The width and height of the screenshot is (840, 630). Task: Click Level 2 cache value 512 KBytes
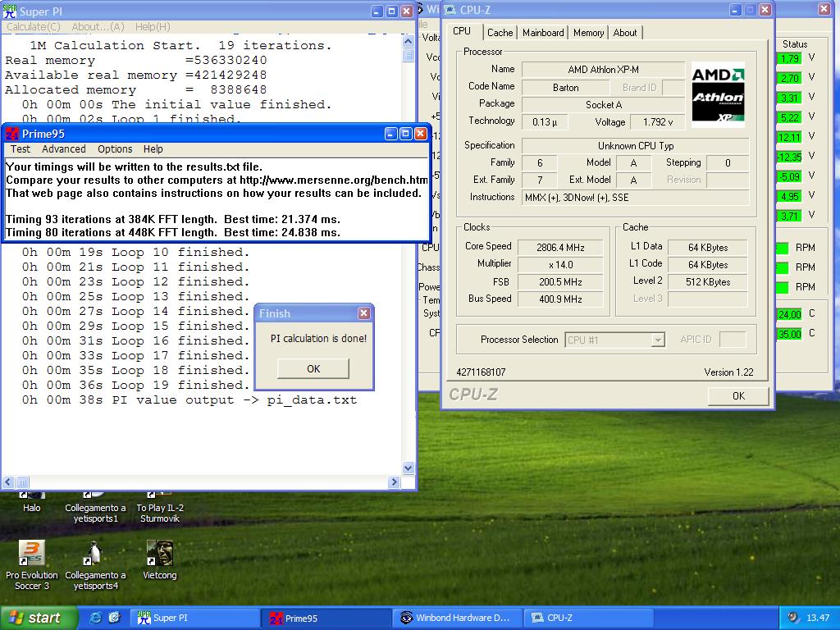[708, 282]
